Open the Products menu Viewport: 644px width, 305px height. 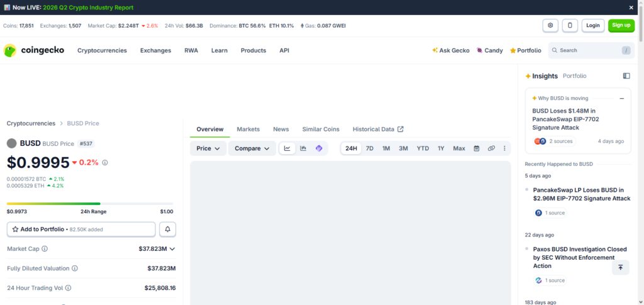click(x=253, y=50)
